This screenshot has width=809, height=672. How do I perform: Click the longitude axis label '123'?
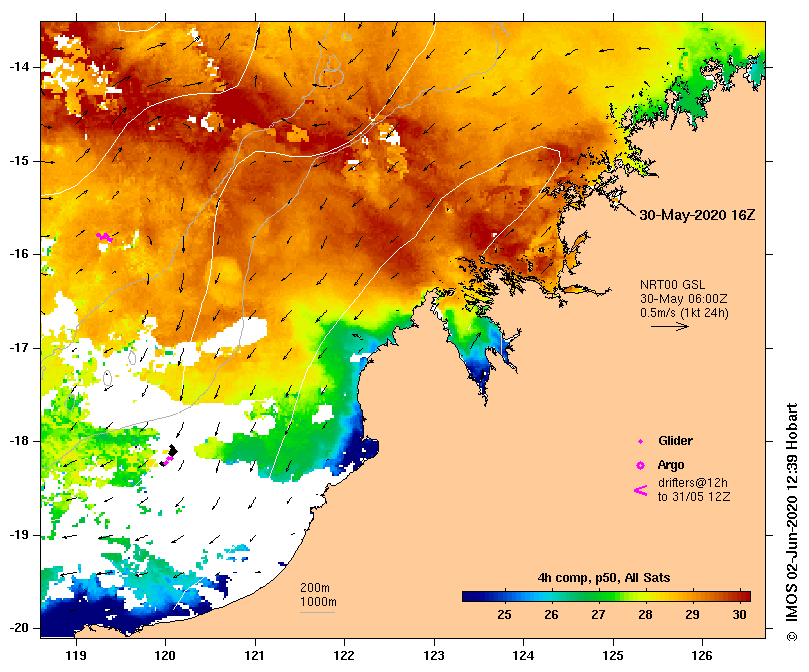(434, 656)
